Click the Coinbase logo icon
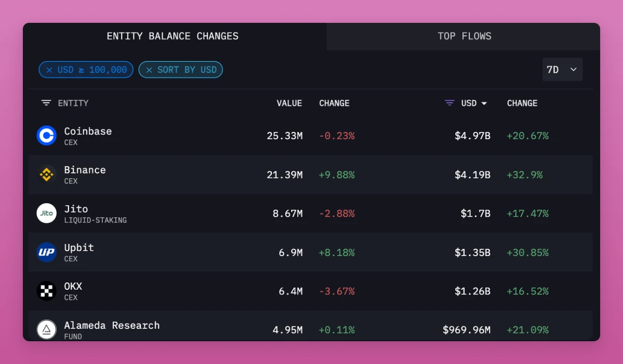This screenshot has height=364, width=623. tap(46, 136)
